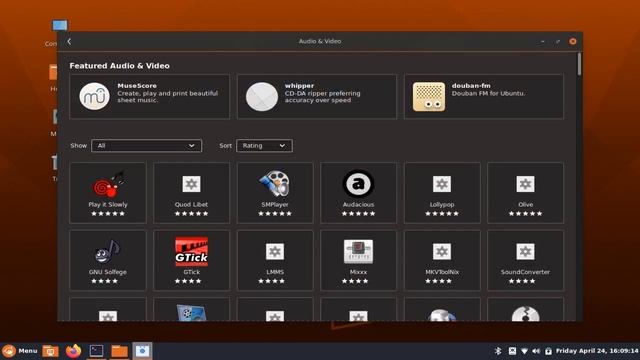
Task: Open the Olive app icon
Action: tap(525, 184)
